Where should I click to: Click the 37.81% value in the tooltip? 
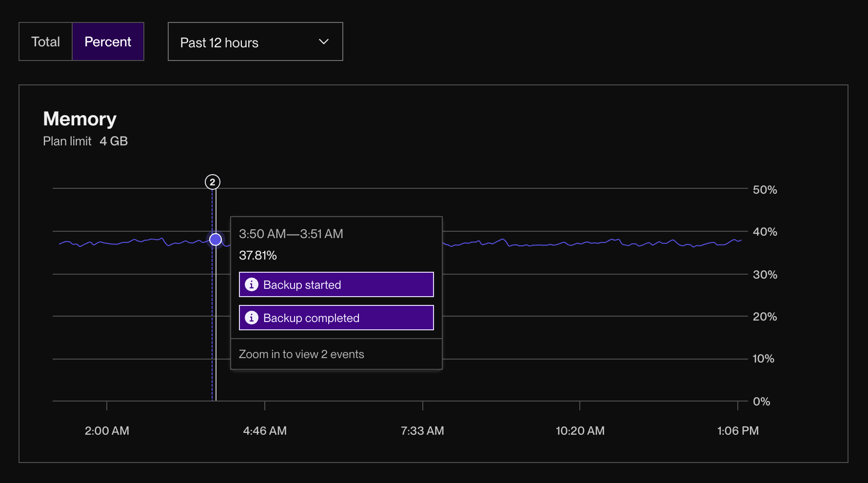click(258, 255)
